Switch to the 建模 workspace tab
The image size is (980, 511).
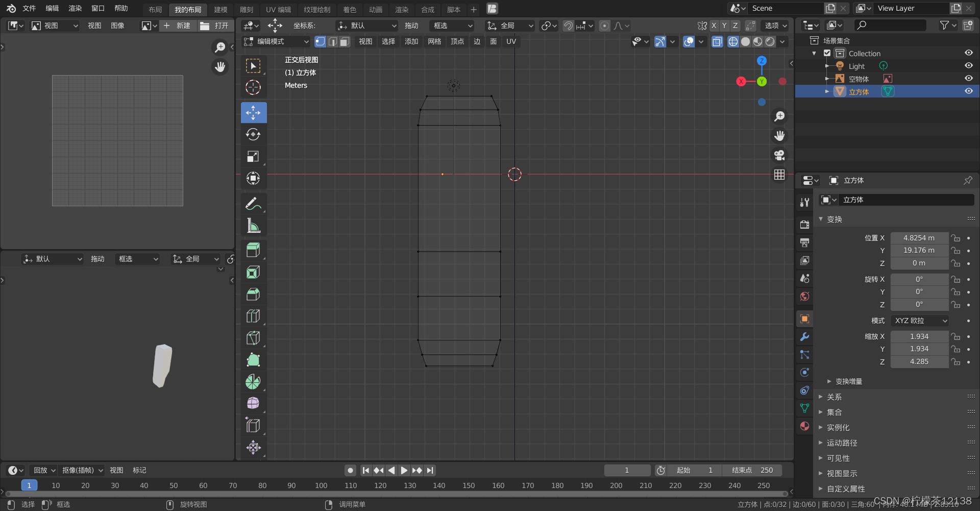(220, 9)
